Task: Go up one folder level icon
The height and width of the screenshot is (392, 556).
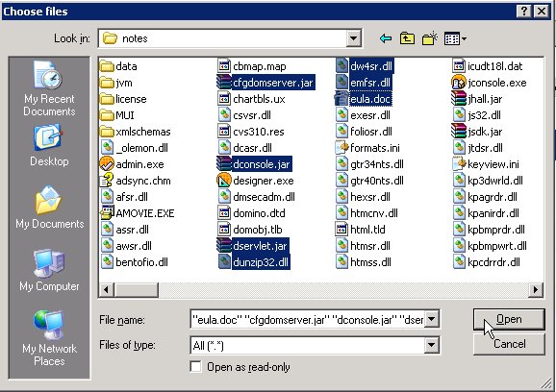Action: [x=407, y=38]
